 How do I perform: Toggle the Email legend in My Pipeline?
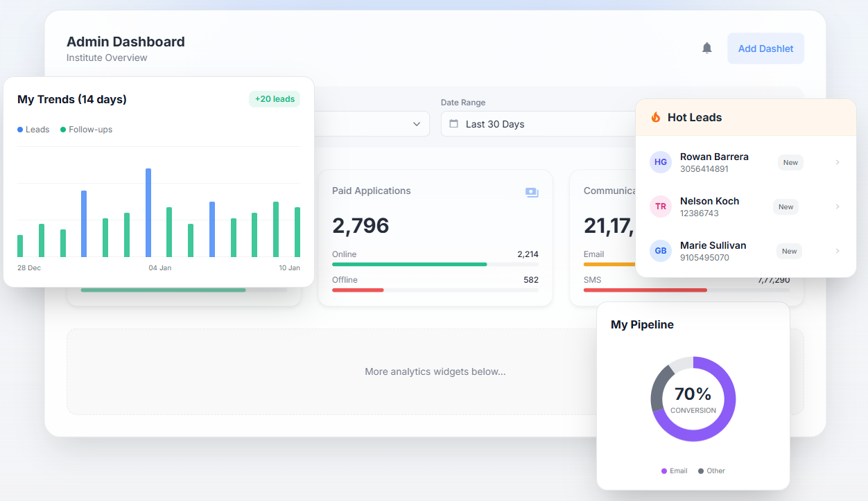pyautogui.click(x=674, y=471)
